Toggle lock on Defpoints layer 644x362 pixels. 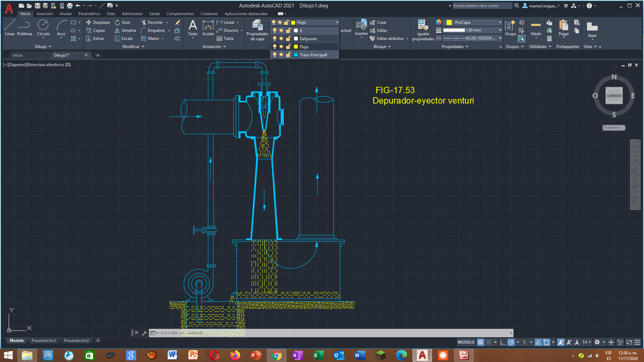coord(288,39)
